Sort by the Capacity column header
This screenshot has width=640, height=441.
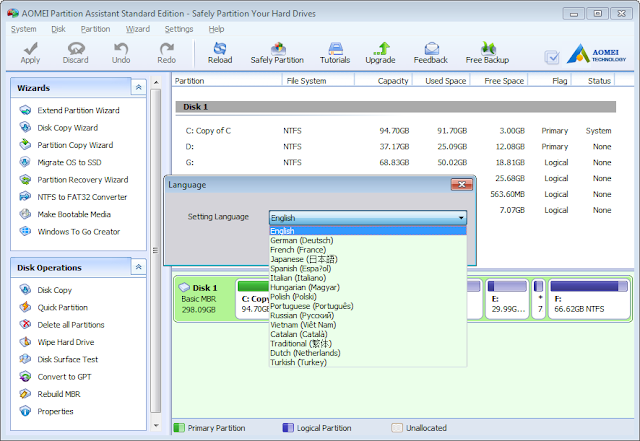point(384,81)
